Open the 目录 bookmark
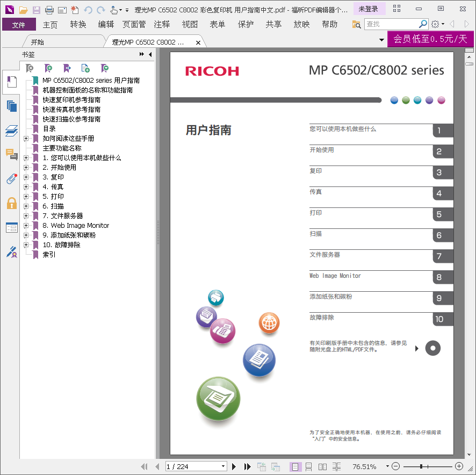 (x=49, y=129)
